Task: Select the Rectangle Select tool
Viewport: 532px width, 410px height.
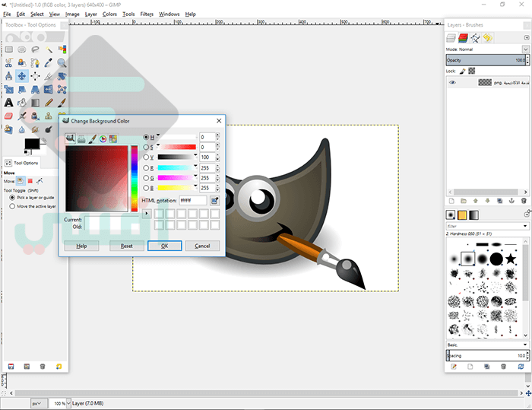Action: (x=9, y=49)
